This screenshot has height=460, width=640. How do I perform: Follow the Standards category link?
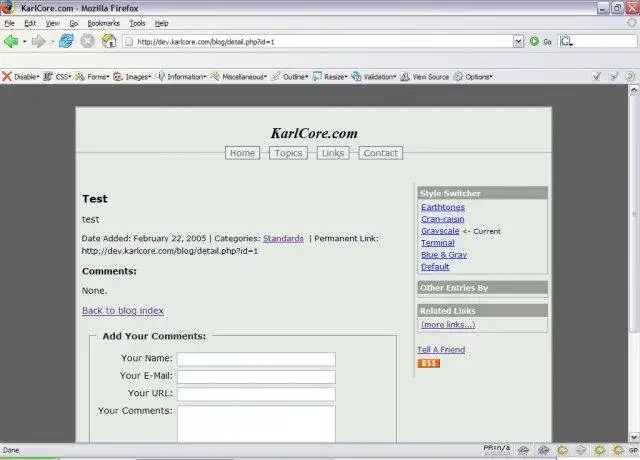(x=283, y=238)
